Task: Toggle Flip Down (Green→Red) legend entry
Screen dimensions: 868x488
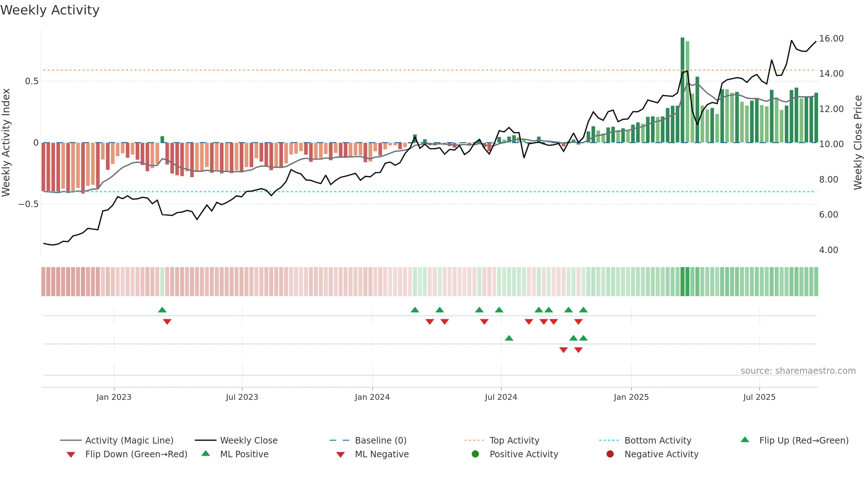Action: (127, 454)
